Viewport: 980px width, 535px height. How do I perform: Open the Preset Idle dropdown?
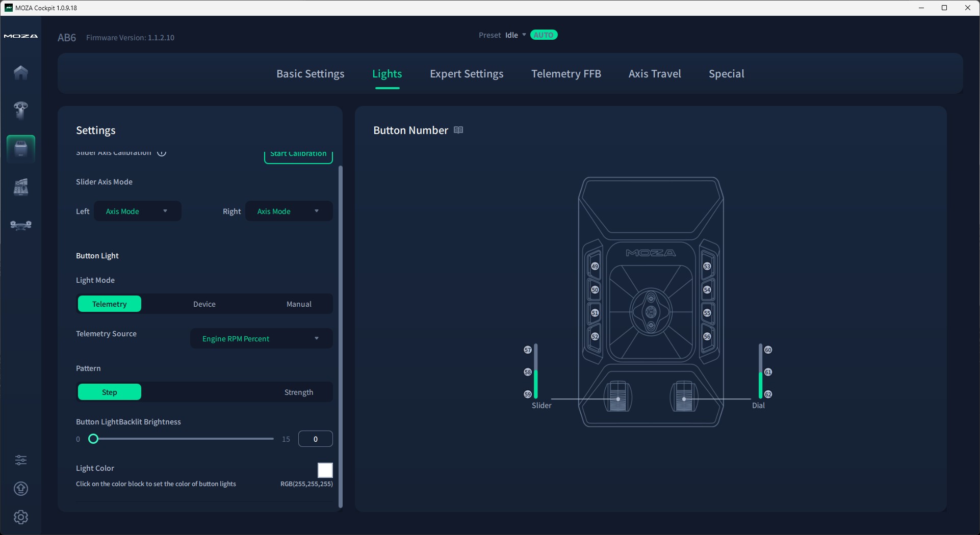pyautogui.click(x=515, y=35)
